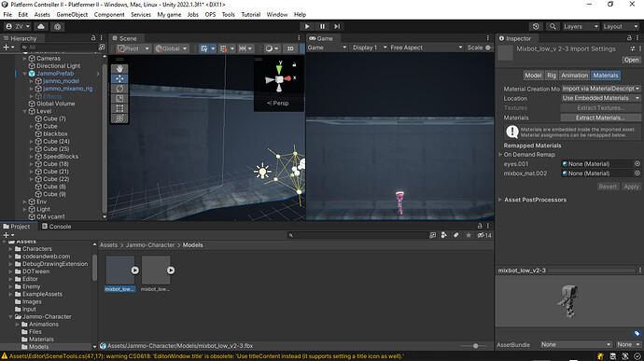Select the Rect transform tool
Image resolution: width=644 pixels, height=361 pixels.
coord(119,108)
